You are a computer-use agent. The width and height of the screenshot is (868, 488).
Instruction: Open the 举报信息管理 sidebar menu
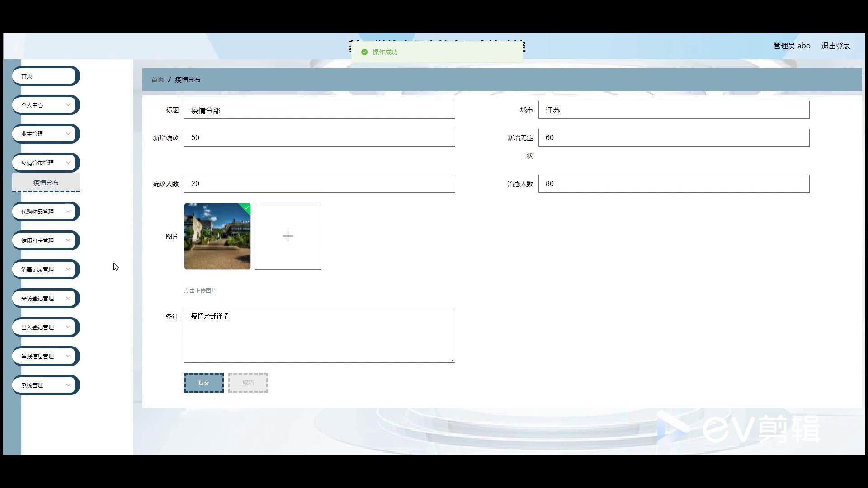point(46,356)
